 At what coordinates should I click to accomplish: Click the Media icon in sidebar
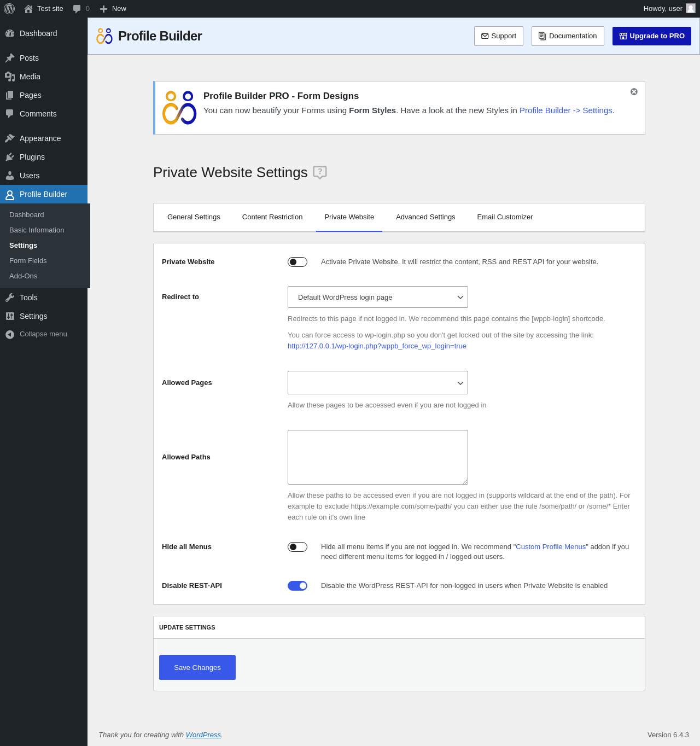10,77
